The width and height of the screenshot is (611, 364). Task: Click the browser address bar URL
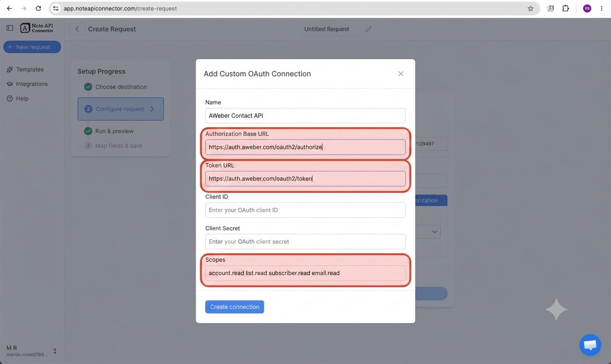[x=120, y=8]
